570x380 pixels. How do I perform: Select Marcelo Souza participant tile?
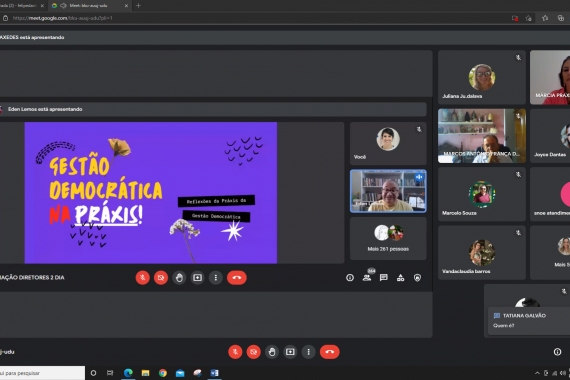point(482,194)
